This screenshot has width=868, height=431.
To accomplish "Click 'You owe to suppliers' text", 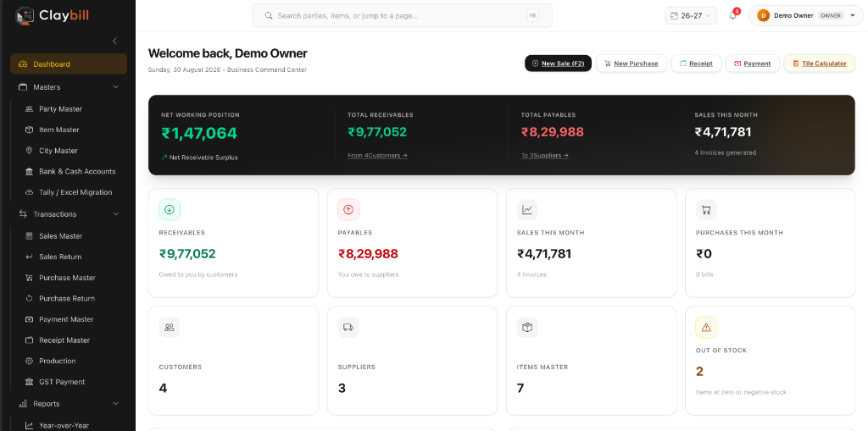I will click(368, 274).
